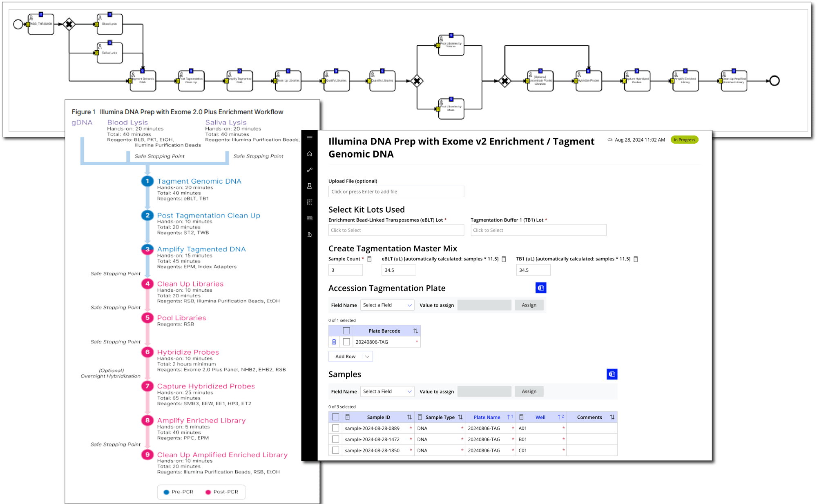The width and height of the screenshot is (817, 504).
Task: Export Samples table to Excel
Action: 612,374
